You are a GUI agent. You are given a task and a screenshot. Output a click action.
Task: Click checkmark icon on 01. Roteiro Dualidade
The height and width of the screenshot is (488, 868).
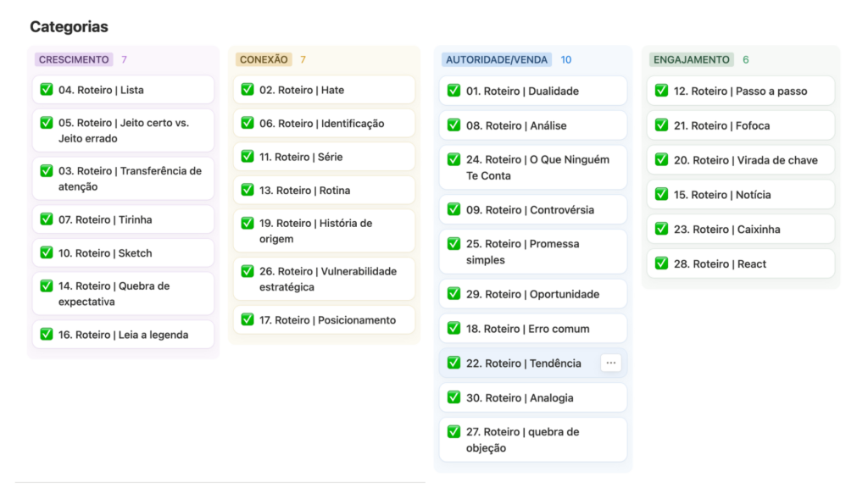(454, 91)
